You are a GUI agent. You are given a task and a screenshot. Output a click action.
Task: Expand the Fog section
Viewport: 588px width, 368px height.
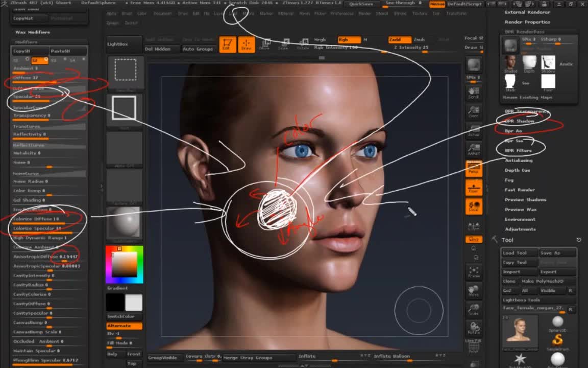tap(509, 180)
